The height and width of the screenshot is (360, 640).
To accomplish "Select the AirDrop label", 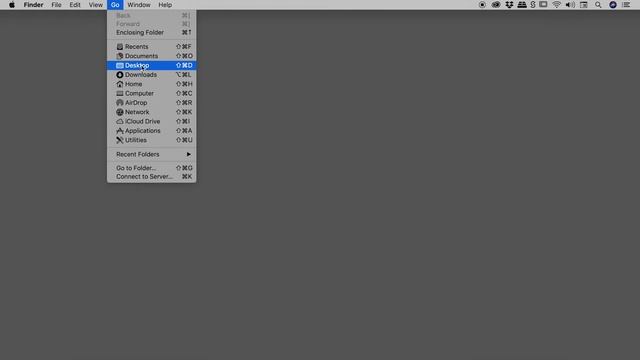I will [136, 103].
